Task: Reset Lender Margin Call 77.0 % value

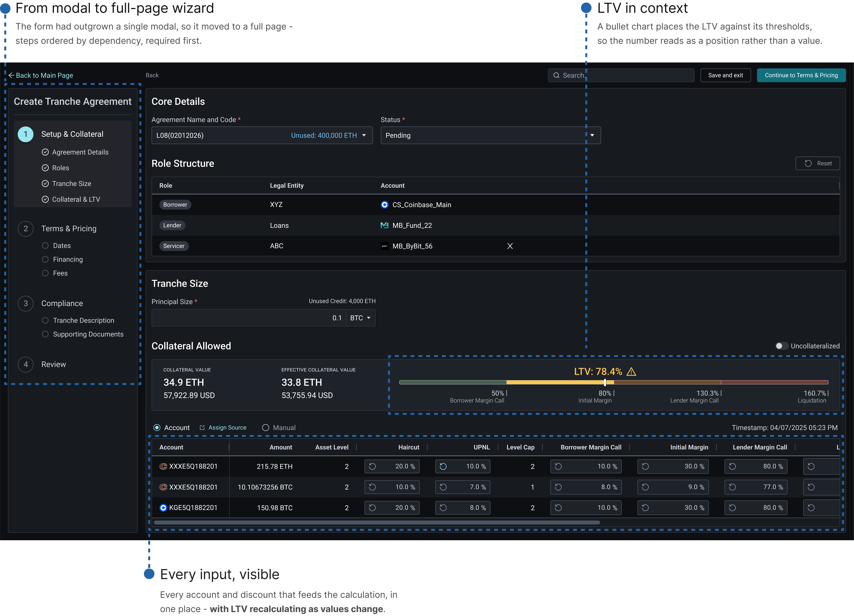Action: (732, 487)
